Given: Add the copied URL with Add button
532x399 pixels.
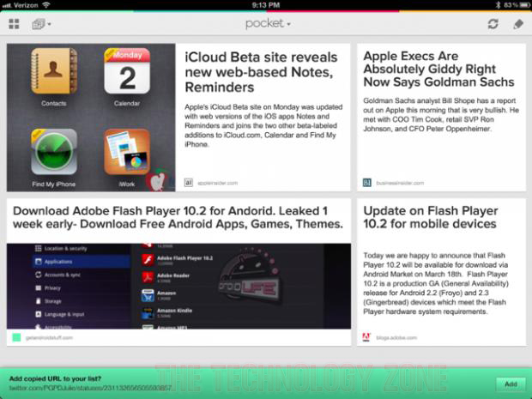Looking at the screenshot, I should 511,384.
